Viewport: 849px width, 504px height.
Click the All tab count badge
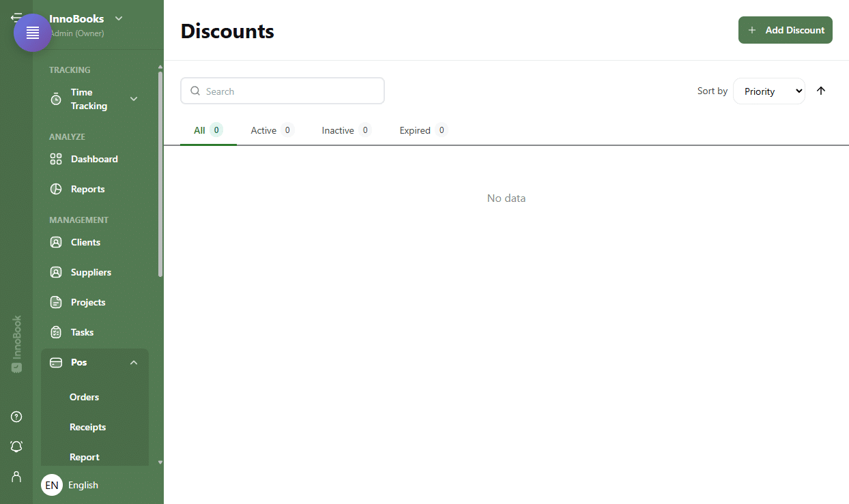tap(216, 130)
